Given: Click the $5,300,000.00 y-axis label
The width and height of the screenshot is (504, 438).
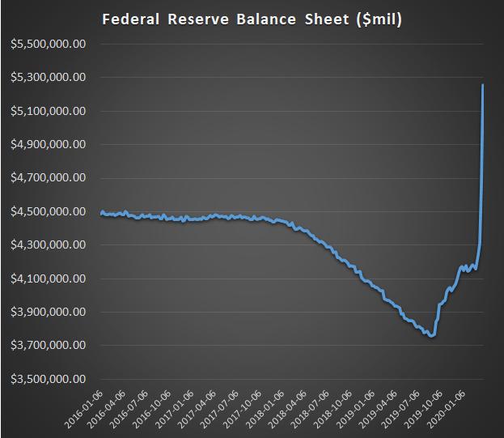Looking at the screenshot, I should tap(48, 78).
